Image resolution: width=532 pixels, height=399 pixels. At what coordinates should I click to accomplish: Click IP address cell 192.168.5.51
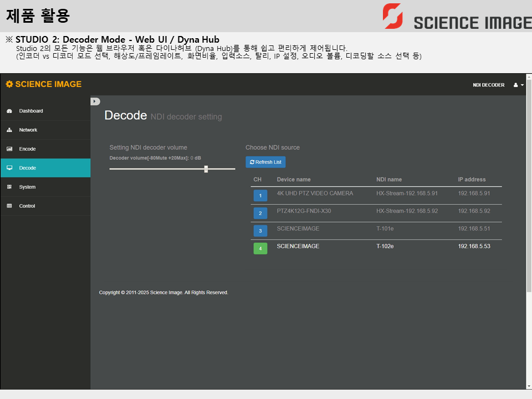474,228
